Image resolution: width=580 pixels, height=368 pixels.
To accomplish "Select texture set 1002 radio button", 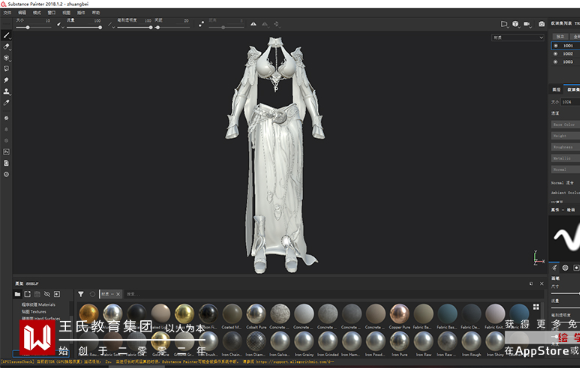I will point(556,54).
